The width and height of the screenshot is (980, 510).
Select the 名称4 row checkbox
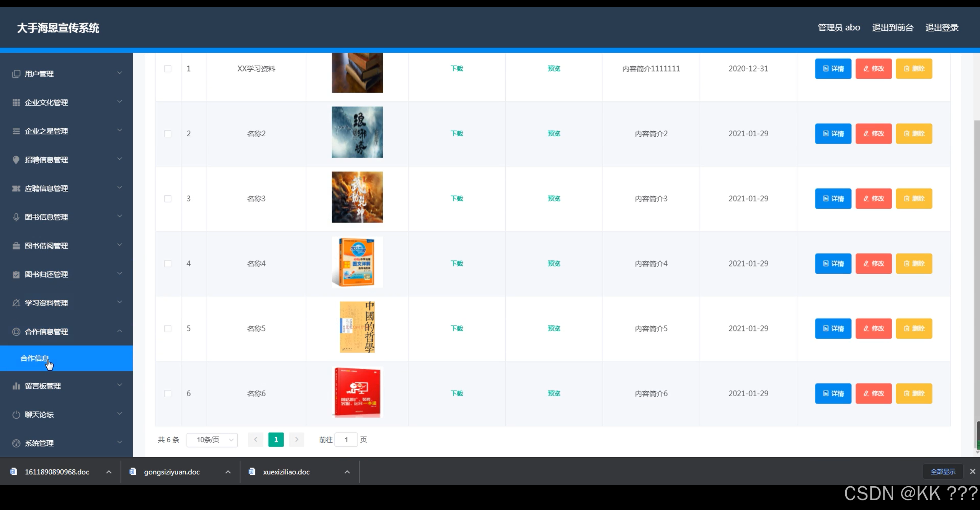click(168, 263)
